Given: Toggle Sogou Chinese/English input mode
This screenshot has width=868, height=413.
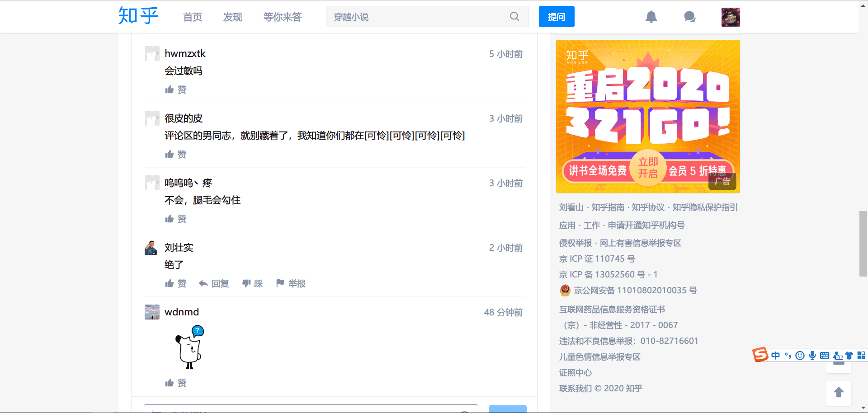Looking at the screenshot, I should click(775, 356).
